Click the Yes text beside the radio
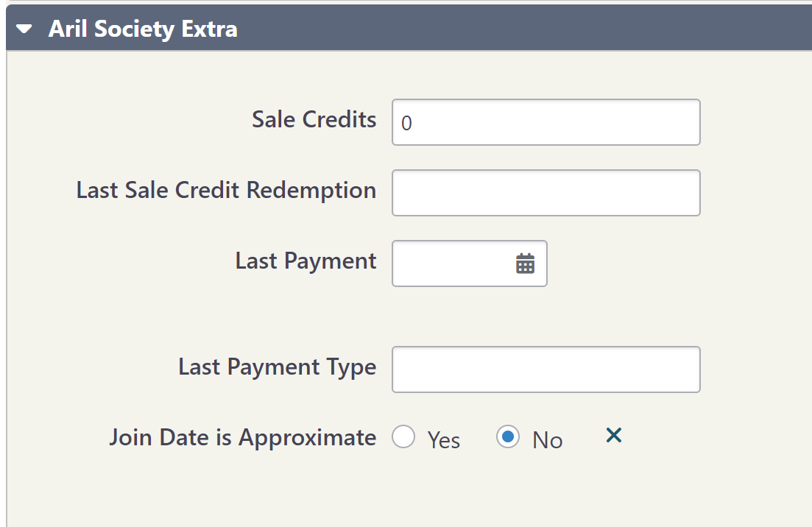812x527 pixels. tap(444, 440)
